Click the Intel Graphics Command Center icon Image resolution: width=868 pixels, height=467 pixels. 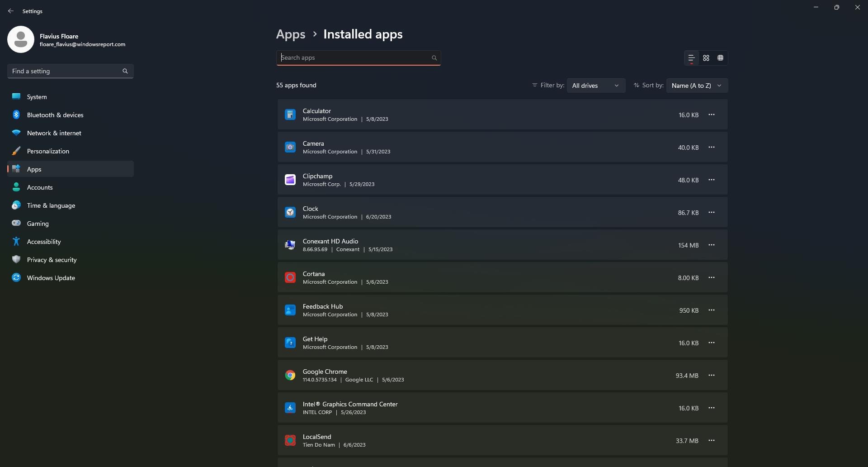tap(290, 408)
